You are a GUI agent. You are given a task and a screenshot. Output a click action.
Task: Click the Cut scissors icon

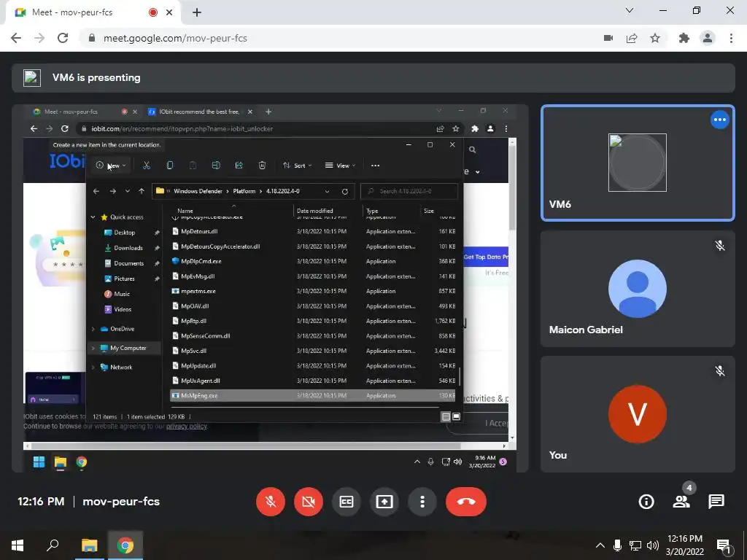click(146, 166)
